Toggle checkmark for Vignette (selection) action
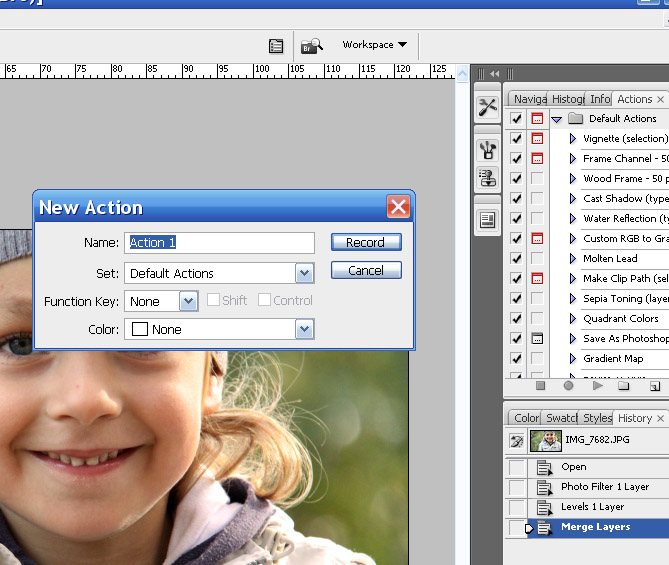 (516, 138)
